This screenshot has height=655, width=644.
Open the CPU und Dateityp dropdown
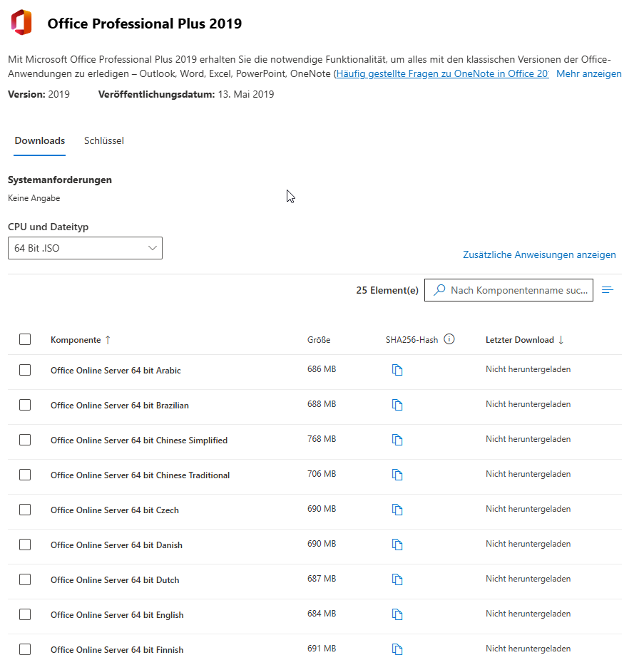click(85, 248)
